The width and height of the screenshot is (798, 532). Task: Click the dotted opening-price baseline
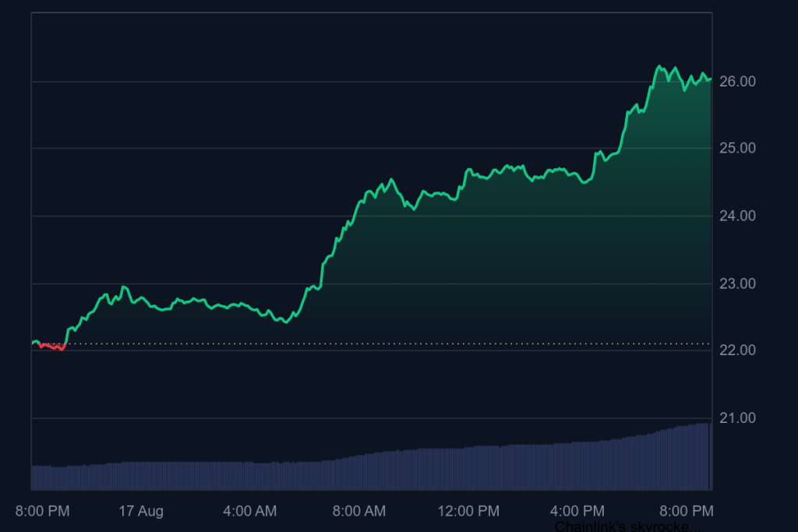390,344
